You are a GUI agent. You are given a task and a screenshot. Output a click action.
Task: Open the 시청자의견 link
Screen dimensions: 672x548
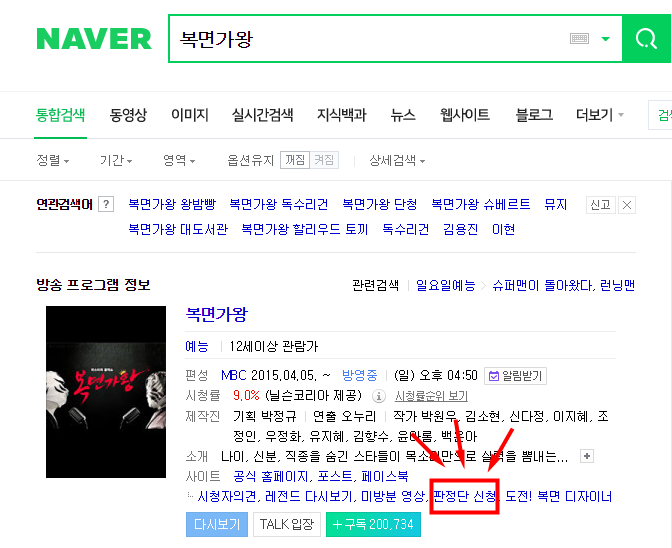tap(227, 497)
